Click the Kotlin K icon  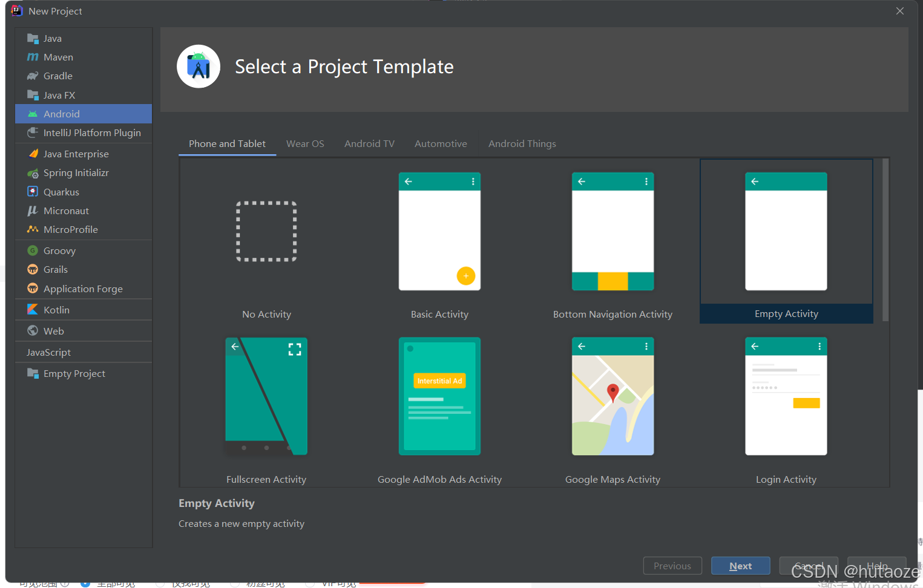click(x=33, y=309)
